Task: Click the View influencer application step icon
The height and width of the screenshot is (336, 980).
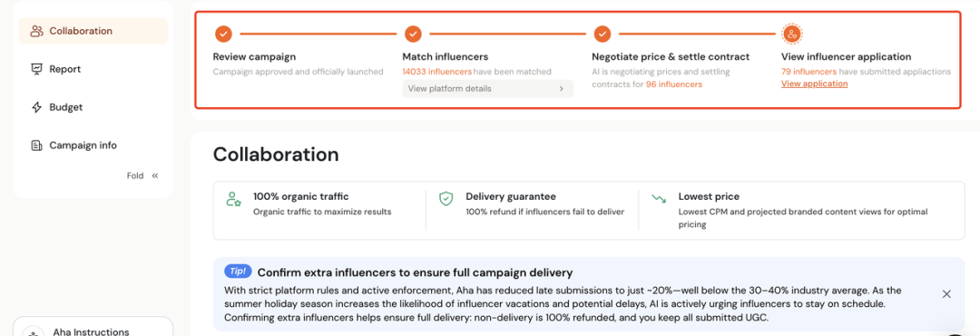Action: (792, 34)
